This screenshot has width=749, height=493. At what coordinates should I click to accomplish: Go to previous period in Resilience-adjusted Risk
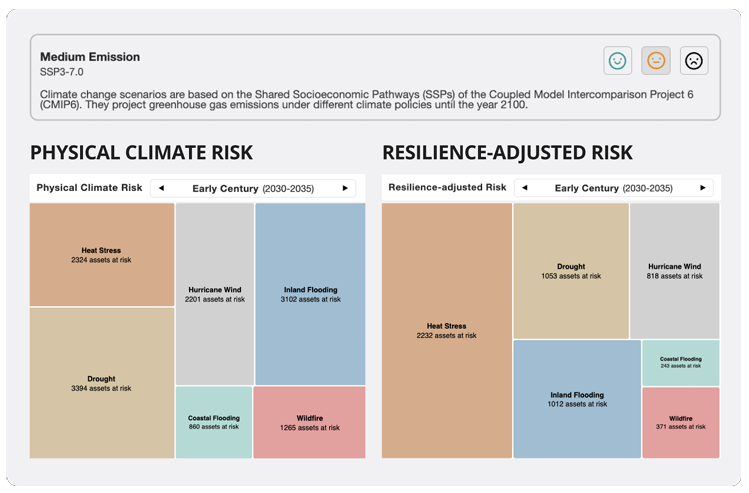[x=524, y=188]
